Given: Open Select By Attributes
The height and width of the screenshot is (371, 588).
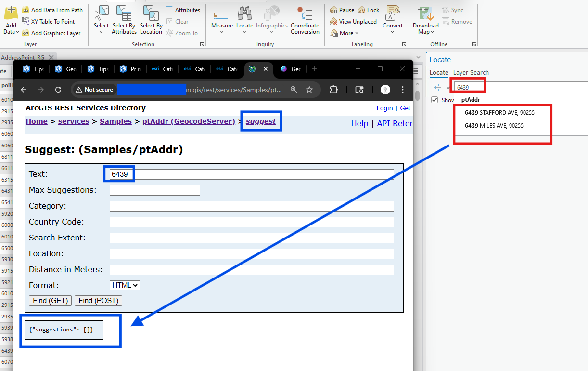Looking at the screenshot, I should click(124, 20).
